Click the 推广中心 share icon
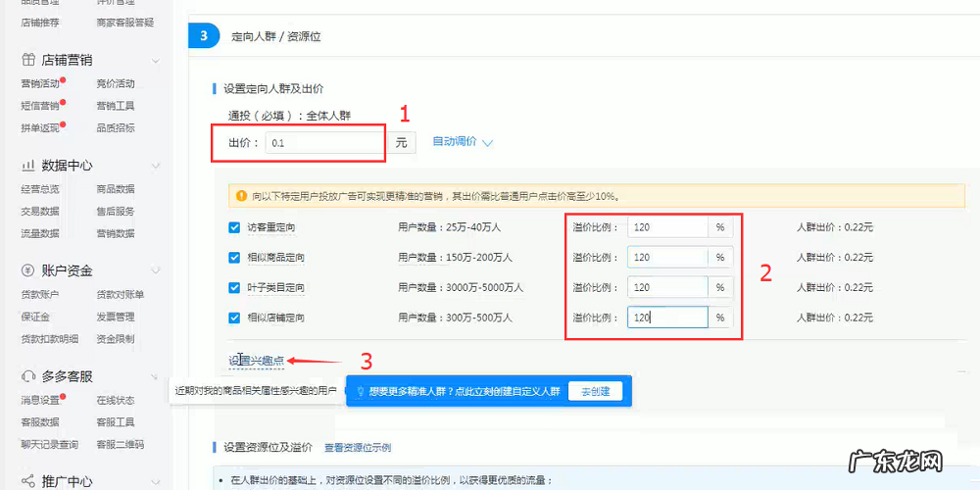This screenshot has width=980, height=490. (x=28, y=481)
